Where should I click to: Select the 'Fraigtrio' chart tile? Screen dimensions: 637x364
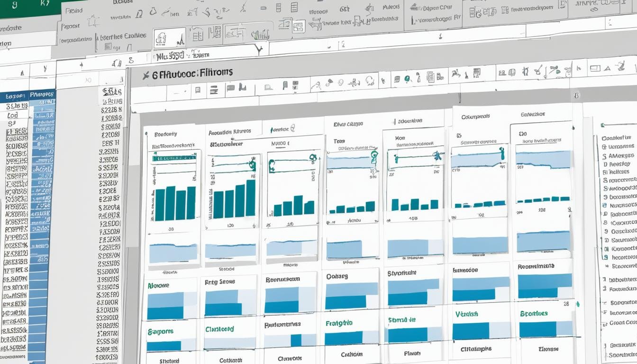[351, 332]
